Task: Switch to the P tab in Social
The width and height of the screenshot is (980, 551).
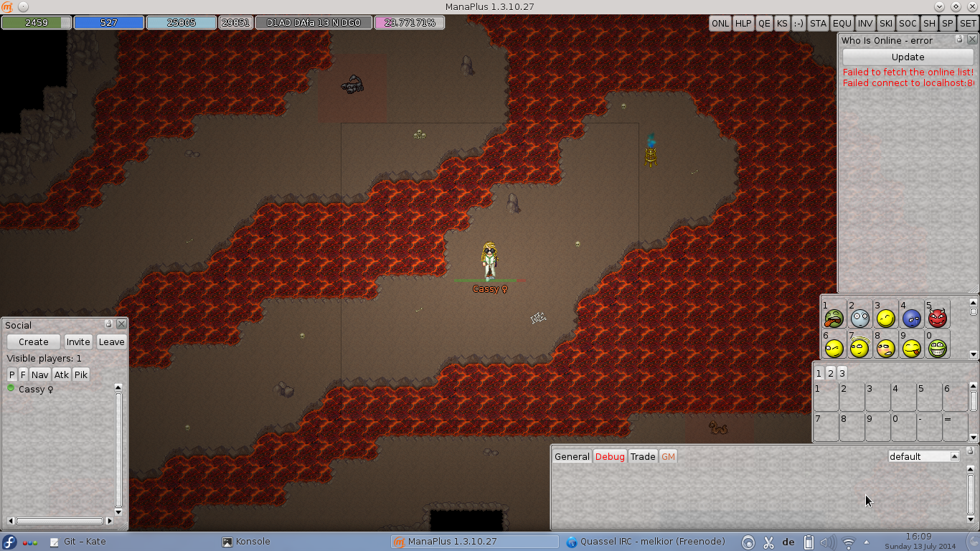Action: 11,375
